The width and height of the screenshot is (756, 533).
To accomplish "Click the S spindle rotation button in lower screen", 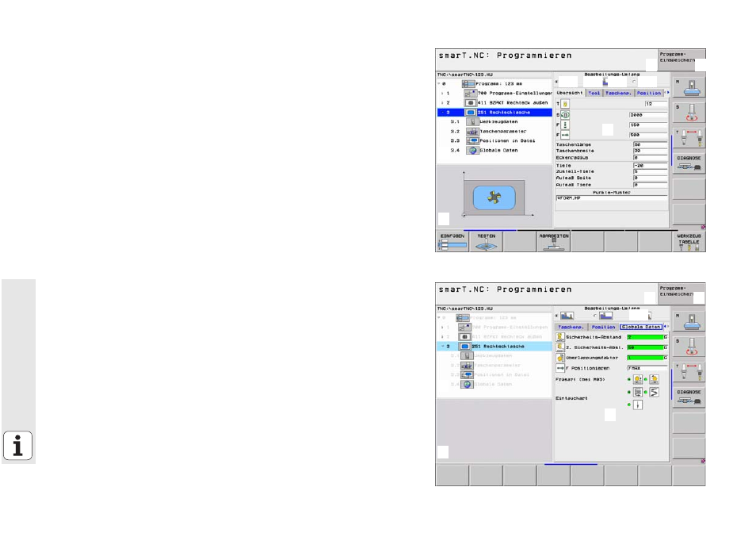I will click(689, 347).
